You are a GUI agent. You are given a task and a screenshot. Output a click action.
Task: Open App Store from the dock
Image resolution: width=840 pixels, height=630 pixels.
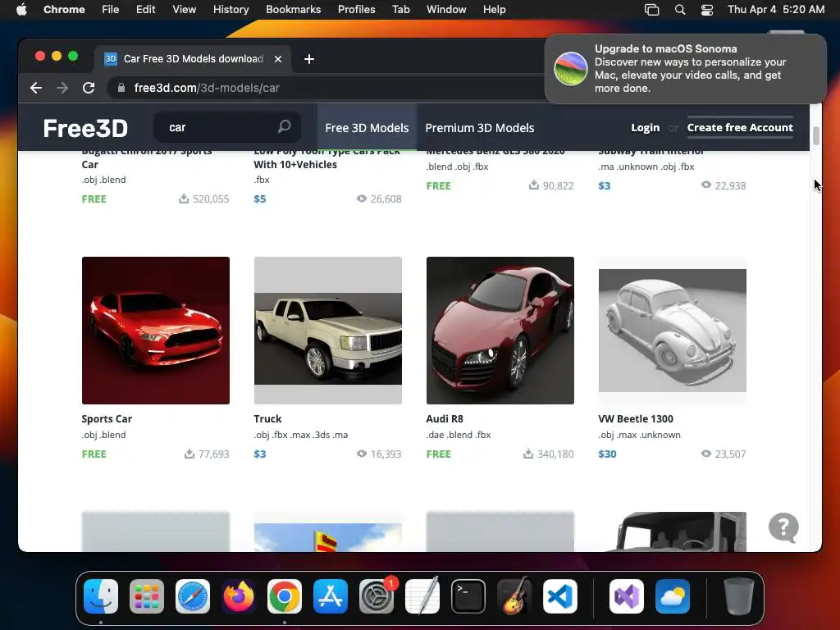(331, 596)
